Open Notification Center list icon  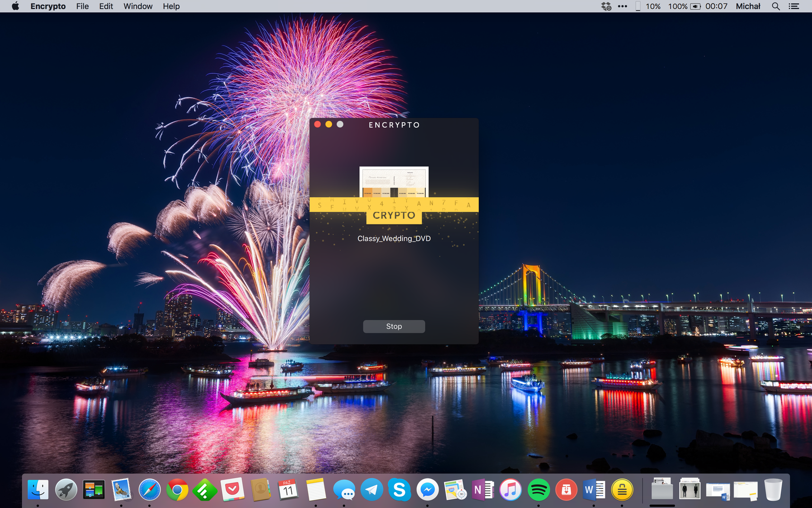pos(794,6)
